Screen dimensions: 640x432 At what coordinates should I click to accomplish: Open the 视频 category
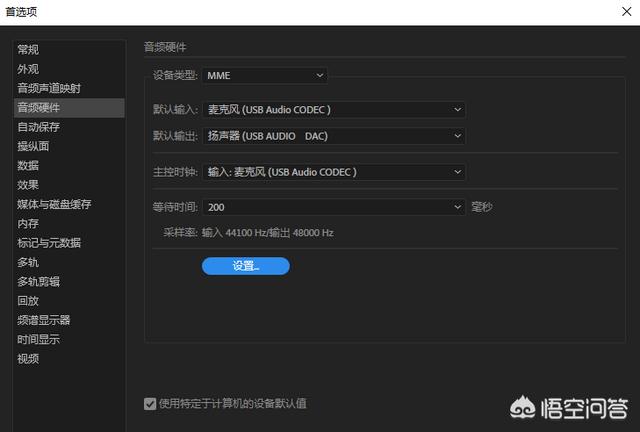29,358
